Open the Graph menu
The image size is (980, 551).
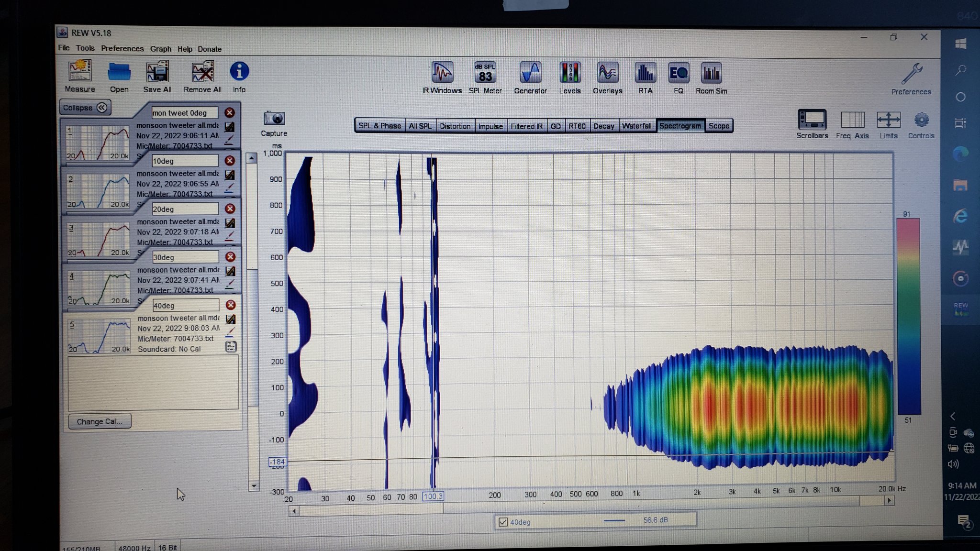(160, 49)
